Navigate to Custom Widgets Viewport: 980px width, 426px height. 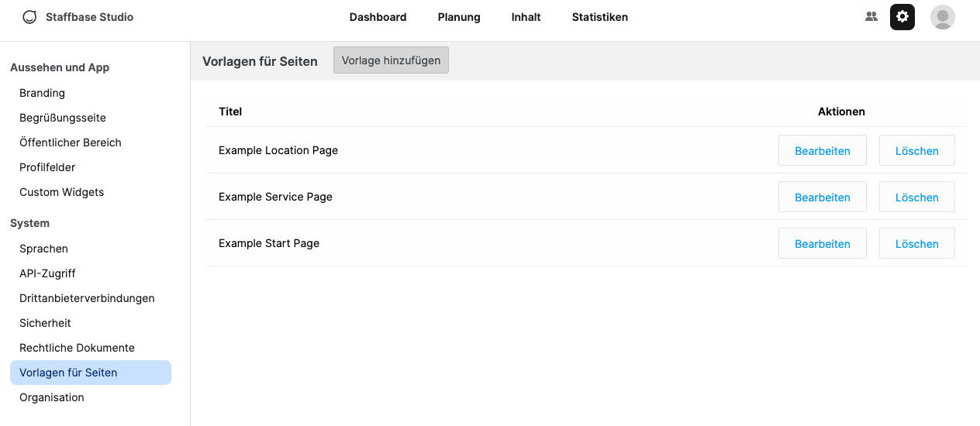(61, 192)
